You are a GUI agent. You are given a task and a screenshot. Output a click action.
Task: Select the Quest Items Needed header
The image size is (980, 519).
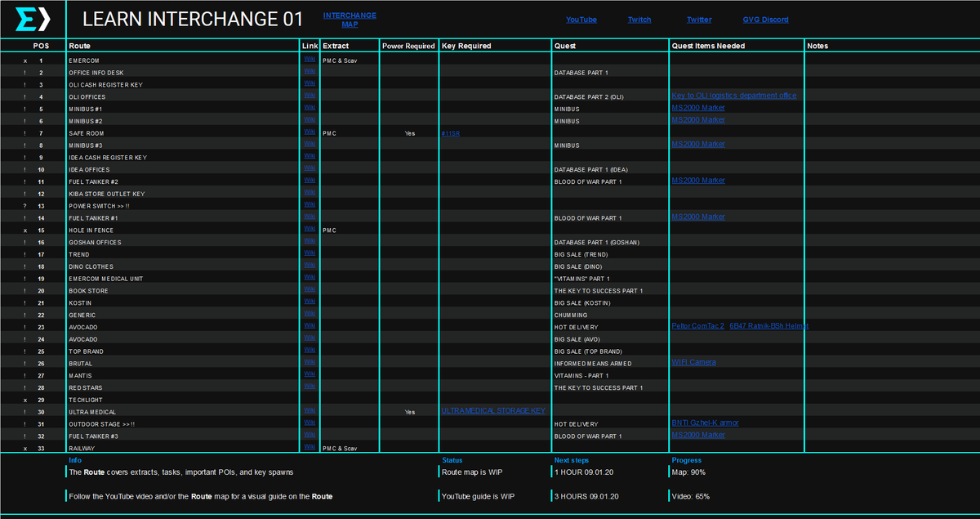pyautogui.click(x=709, y=46)
